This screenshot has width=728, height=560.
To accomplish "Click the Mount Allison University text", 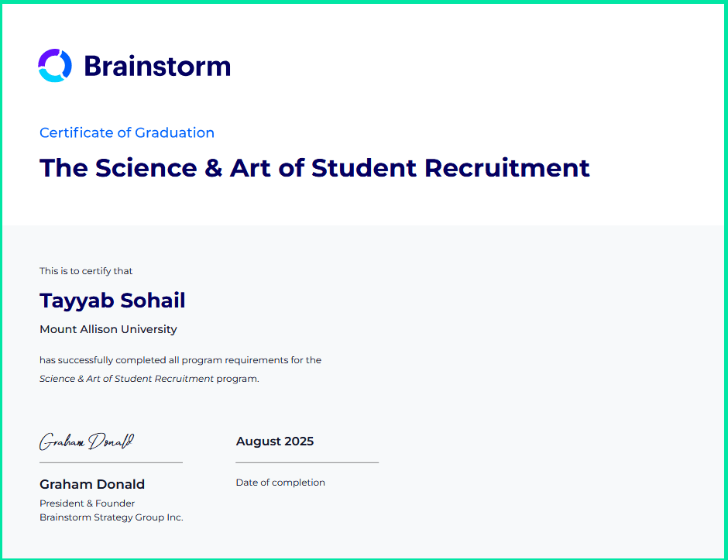I will tap(108, 329).
